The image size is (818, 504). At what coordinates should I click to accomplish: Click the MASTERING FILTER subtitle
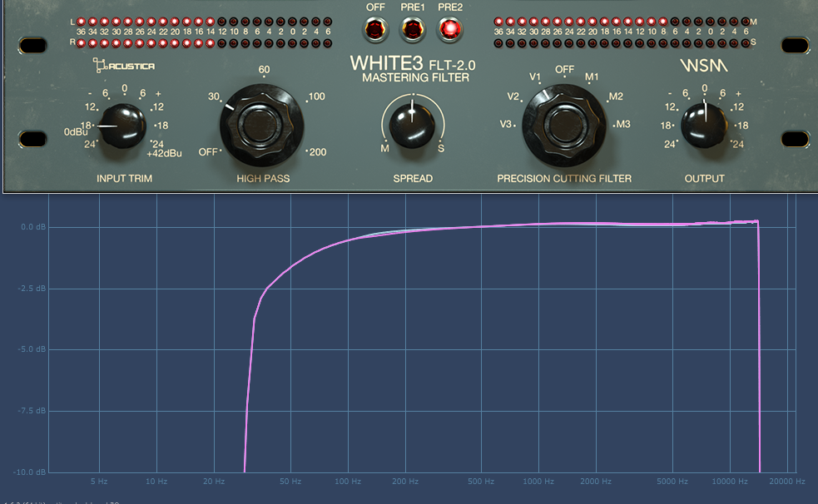[416, 77]
